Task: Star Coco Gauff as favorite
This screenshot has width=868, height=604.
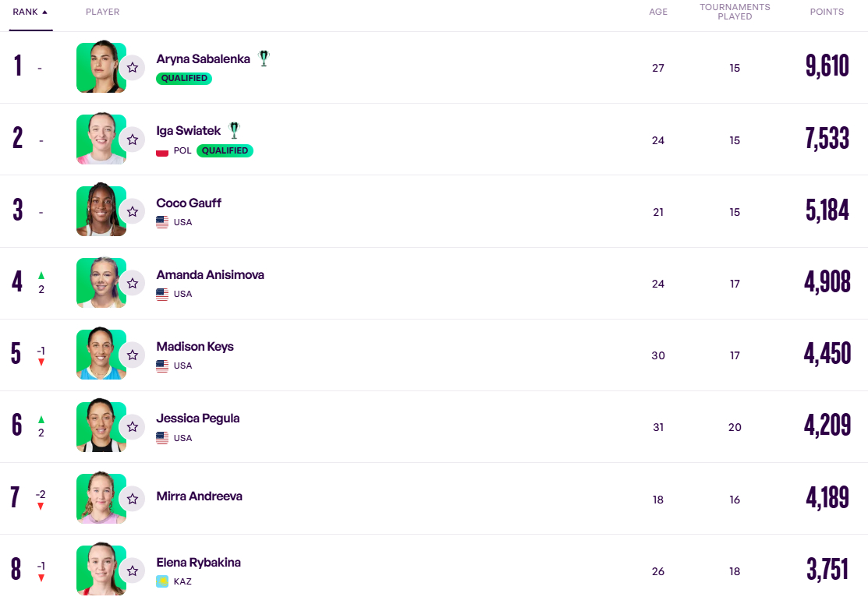Action: click(133, 211)
